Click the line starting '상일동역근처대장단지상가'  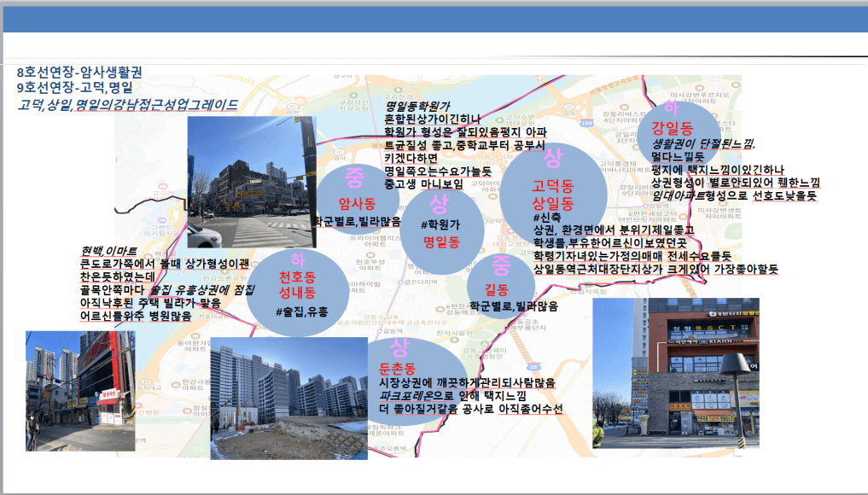[x=655, y=269]
